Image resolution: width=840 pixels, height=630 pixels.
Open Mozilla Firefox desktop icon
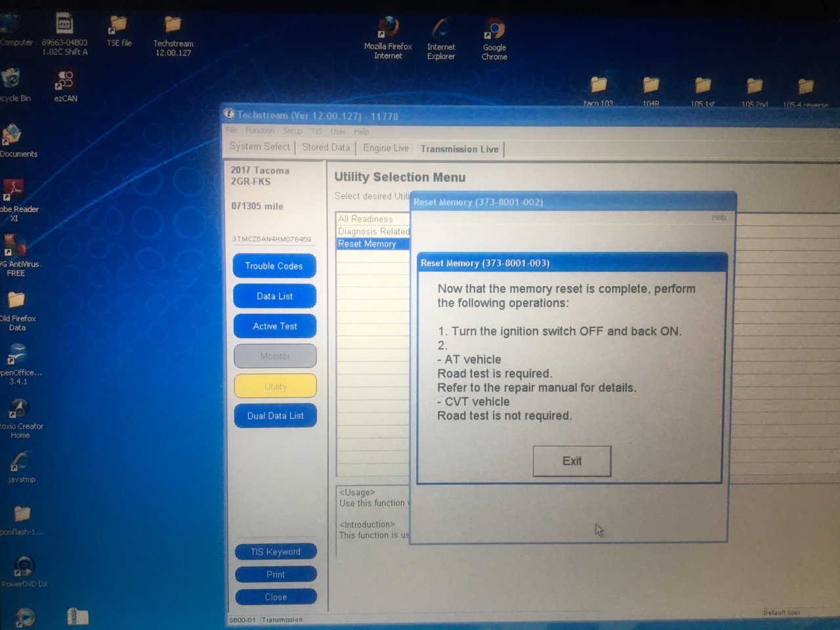pos(388,38)
